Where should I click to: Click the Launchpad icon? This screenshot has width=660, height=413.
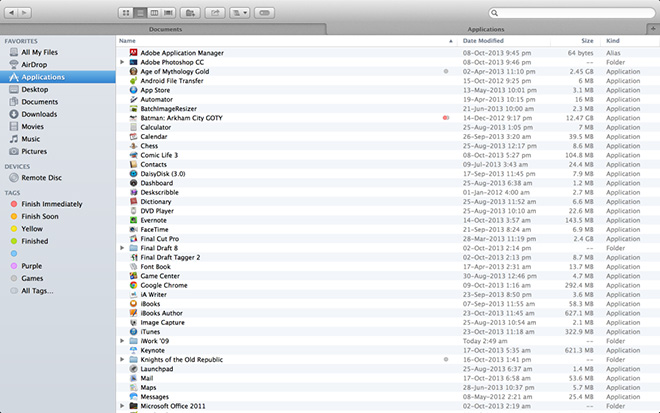(x=133, y=369)
